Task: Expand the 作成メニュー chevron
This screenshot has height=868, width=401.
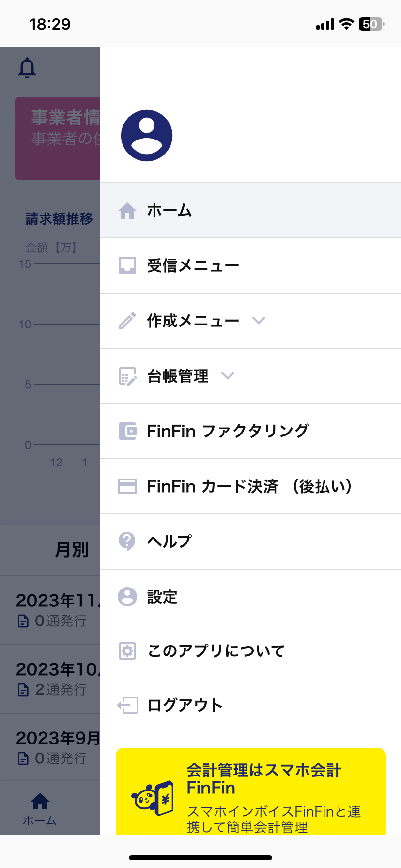Action: coord(259,320)
